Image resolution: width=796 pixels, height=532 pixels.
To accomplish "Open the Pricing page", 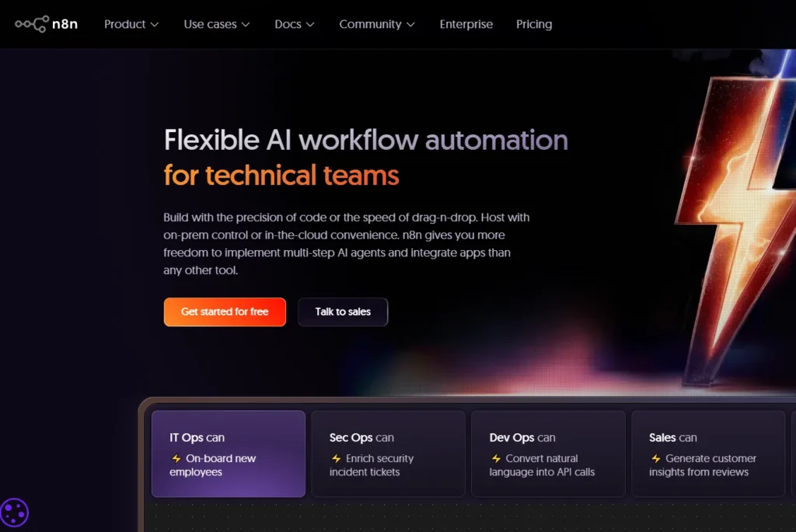I will pyautogui.click(x=534, y=24).
